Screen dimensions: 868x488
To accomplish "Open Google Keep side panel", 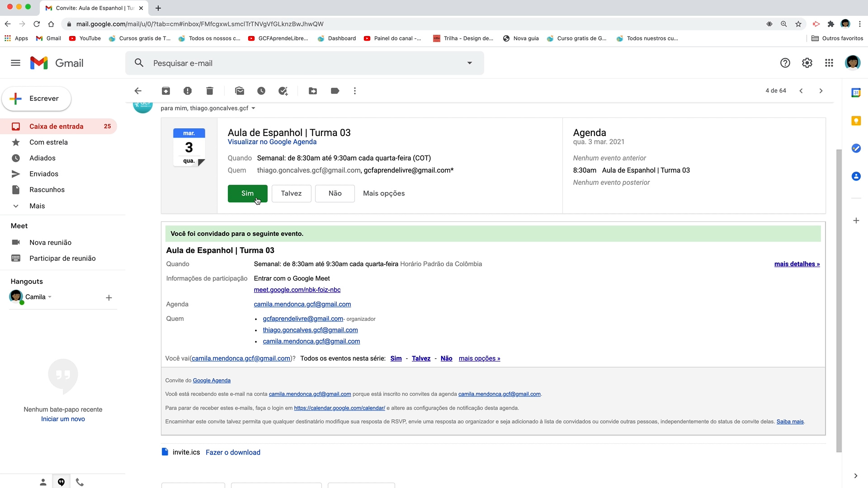I will (856, 121).
